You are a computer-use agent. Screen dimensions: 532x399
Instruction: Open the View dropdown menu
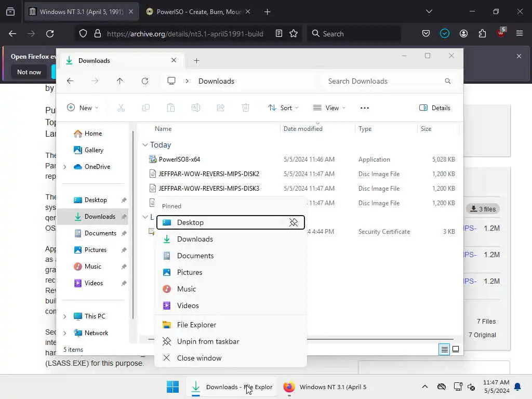pos(329,108)
